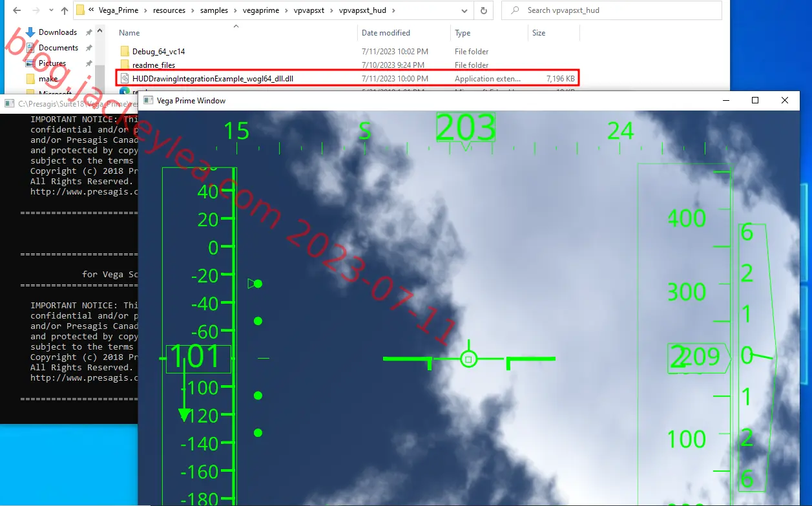Image resolution: width=812 pixels, height=506 pixels.
Task: Click the search magnifier icon
Action: (515, 10)
